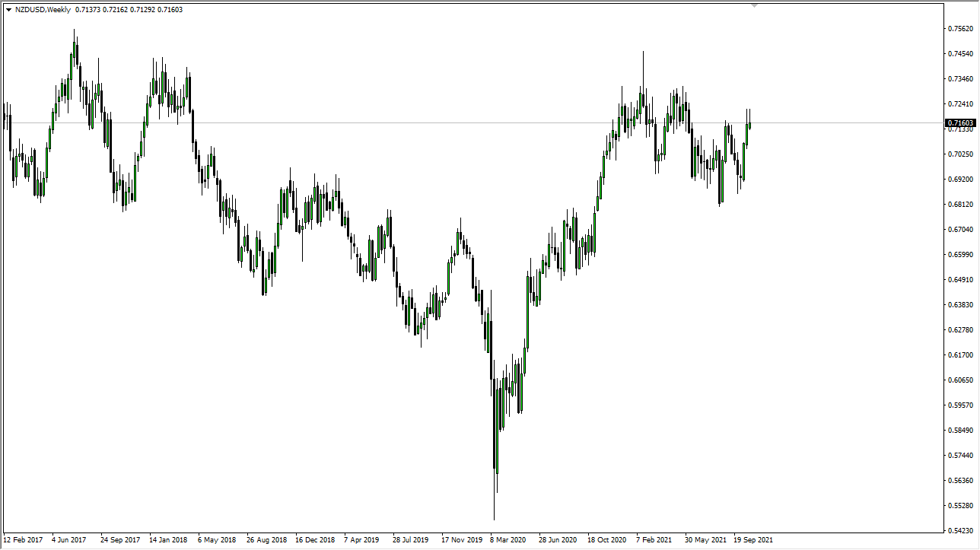Click the open price value 0.71373
980x550 pixels.
click(x=87, y=9)
